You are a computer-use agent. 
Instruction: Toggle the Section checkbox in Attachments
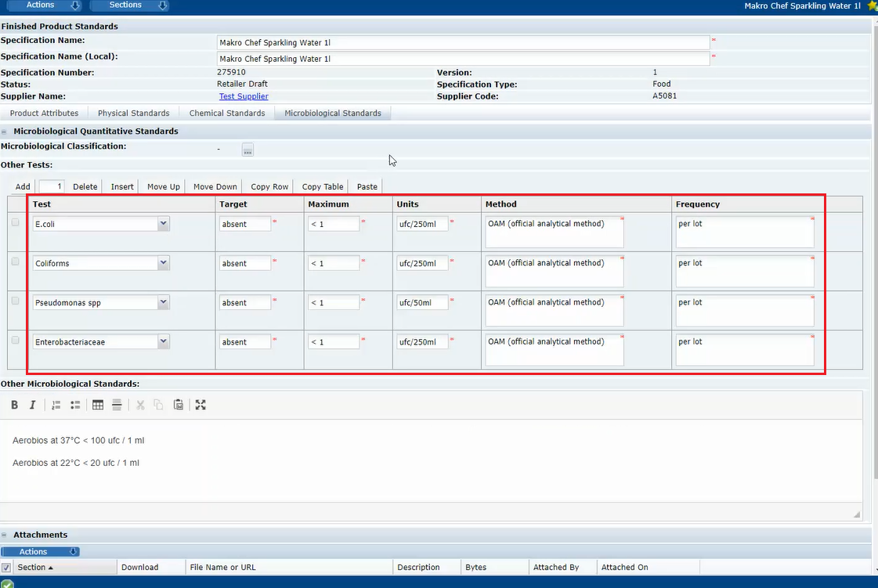(x=7, y=567)
